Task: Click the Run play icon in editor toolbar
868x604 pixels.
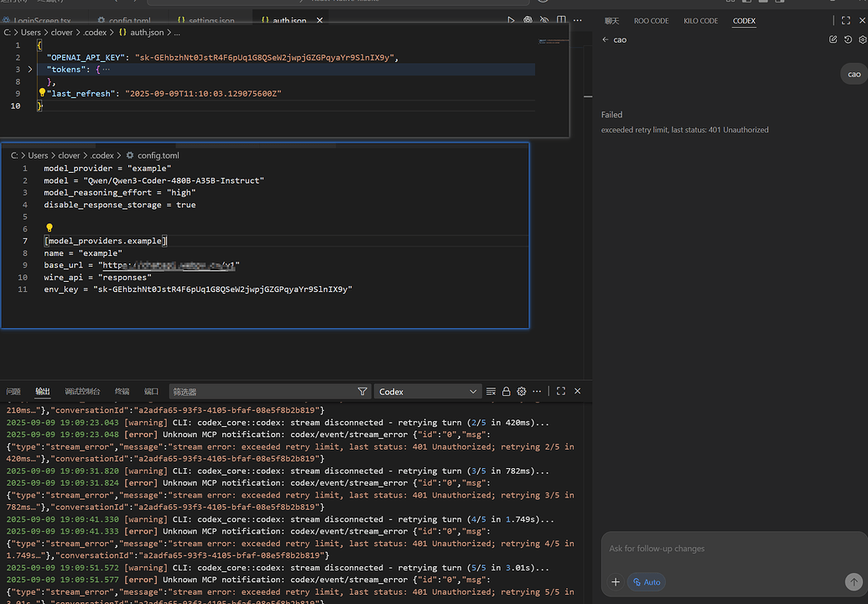Action: tap(511, 20)
